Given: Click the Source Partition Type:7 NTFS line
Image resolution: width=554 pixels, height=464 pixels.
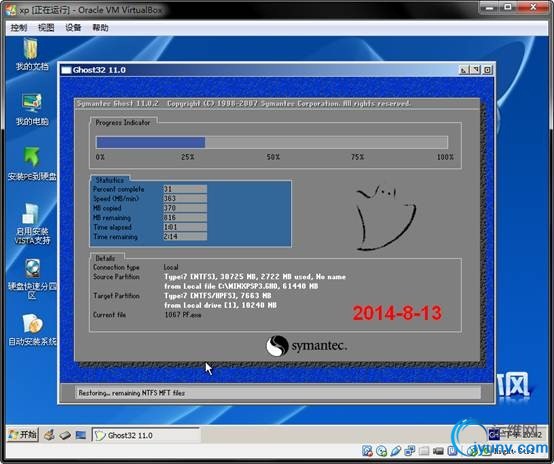Looking at the screenshot, I should 255,277.
